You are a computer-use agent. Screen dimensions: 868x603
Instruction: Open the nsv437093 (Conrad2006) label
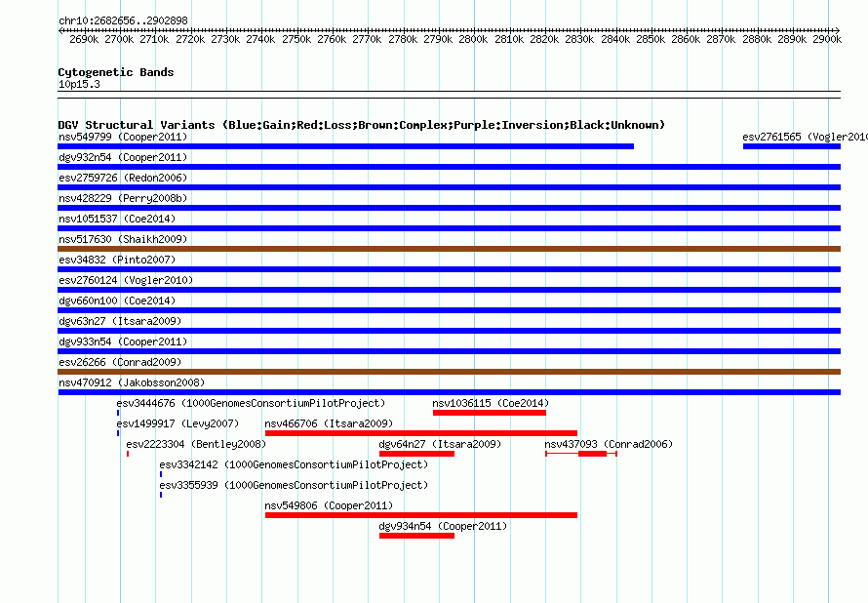(x=609, y=444)
